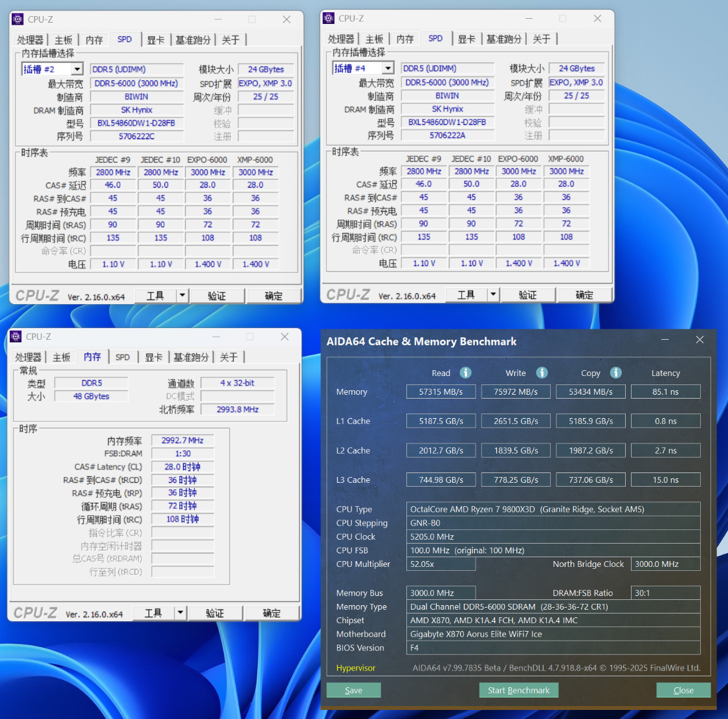Click 大小 value 48 GBytes in memory window
The image size is (728, 719).
91,396
